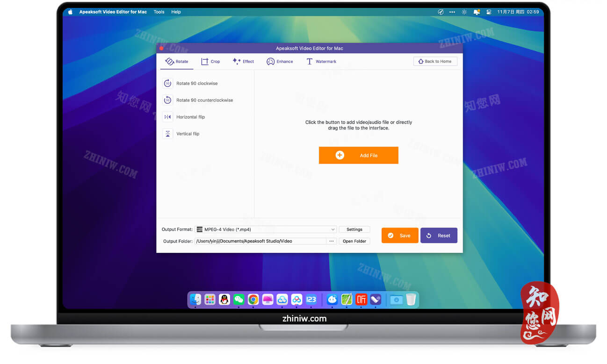The height and width of the screenshot is (364, 607).
Task: Click the Output Folder path field
Action: (260, 241)
